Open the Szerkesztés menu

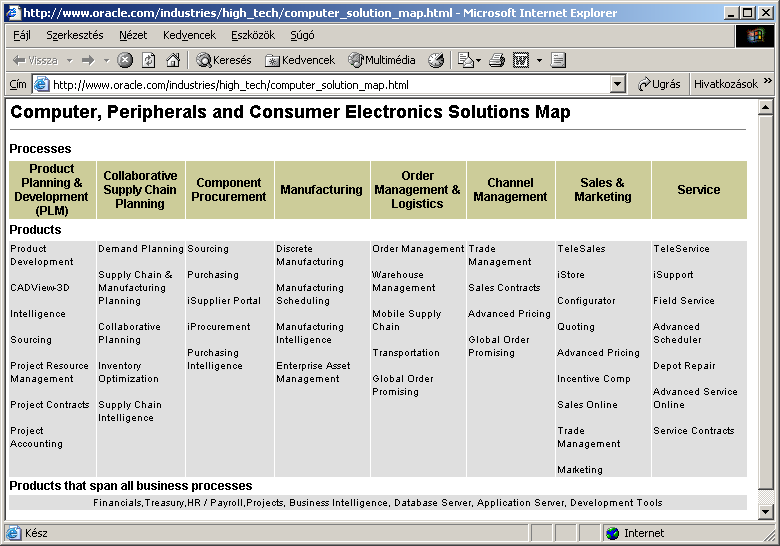point(75,35)
